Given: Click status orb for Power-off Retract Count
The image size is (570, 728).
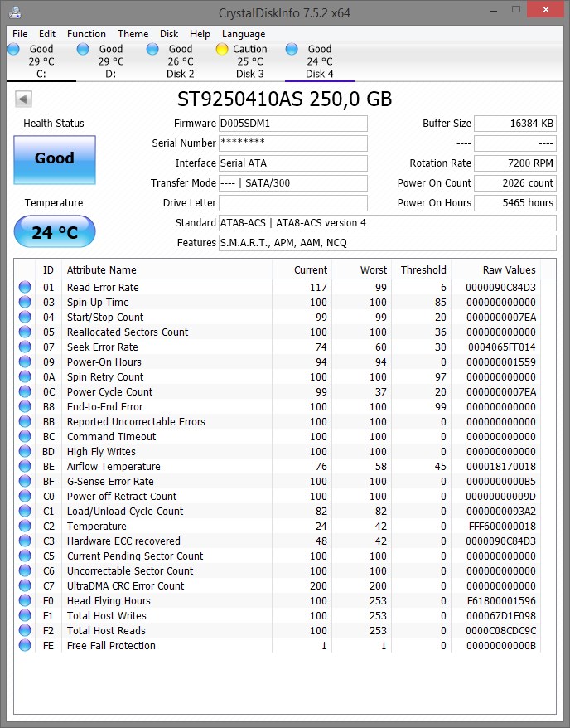Looking at the screenshot, I should 25,496.
